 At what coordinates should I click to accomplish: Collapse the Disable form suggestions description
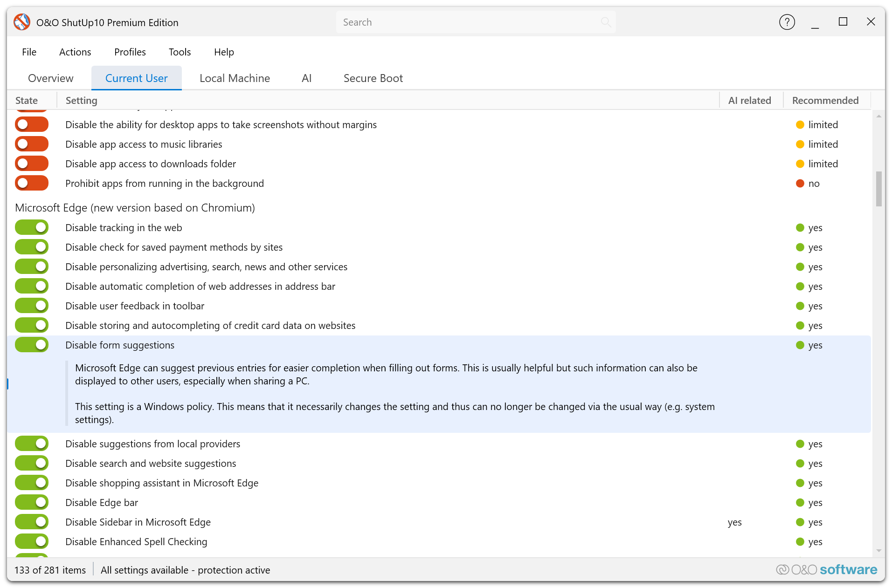(120, 345)
